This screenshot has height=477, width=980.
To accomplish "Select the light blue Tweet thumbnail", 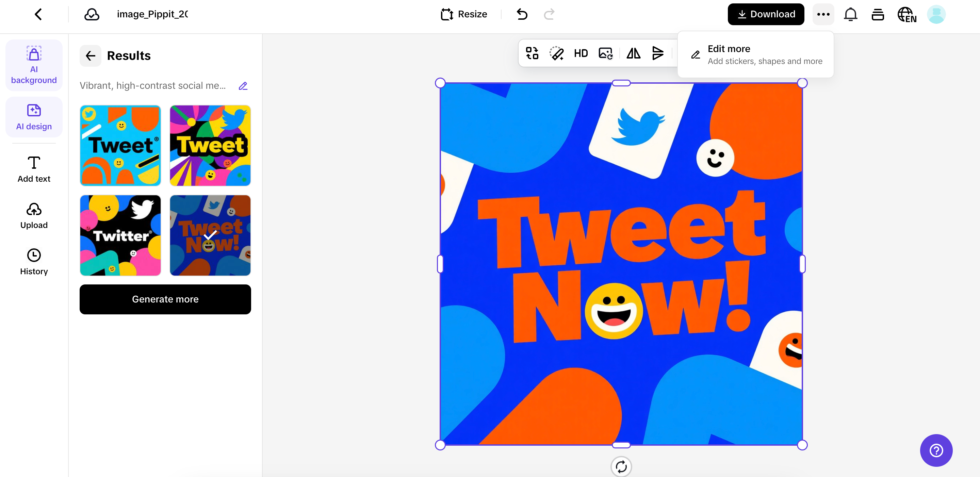I will tap(120, 146).
